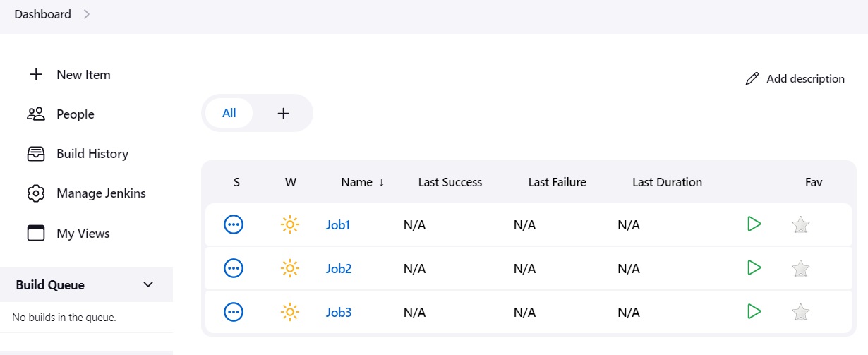Mark Job3 as favorite

point(800,312)
